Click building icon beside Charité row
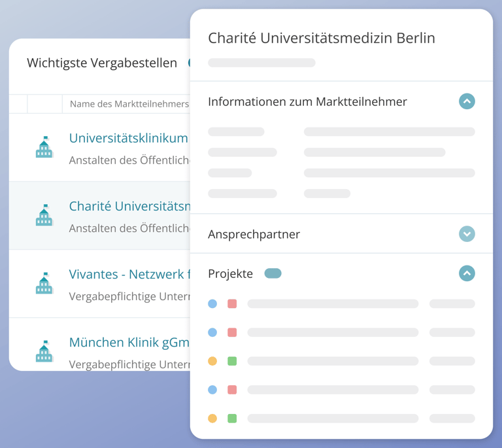This screenshot has height=448, width=502. (x=44, y=215)
